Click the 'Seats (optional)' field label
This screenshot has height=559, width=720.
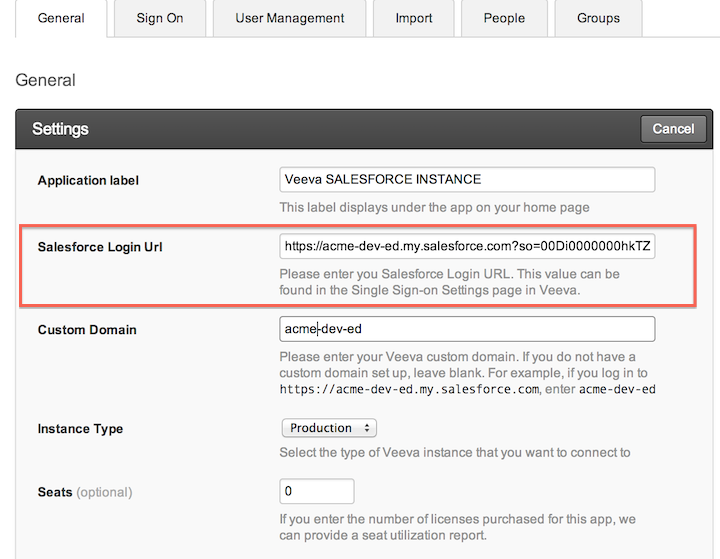click(x=85, y=492)
